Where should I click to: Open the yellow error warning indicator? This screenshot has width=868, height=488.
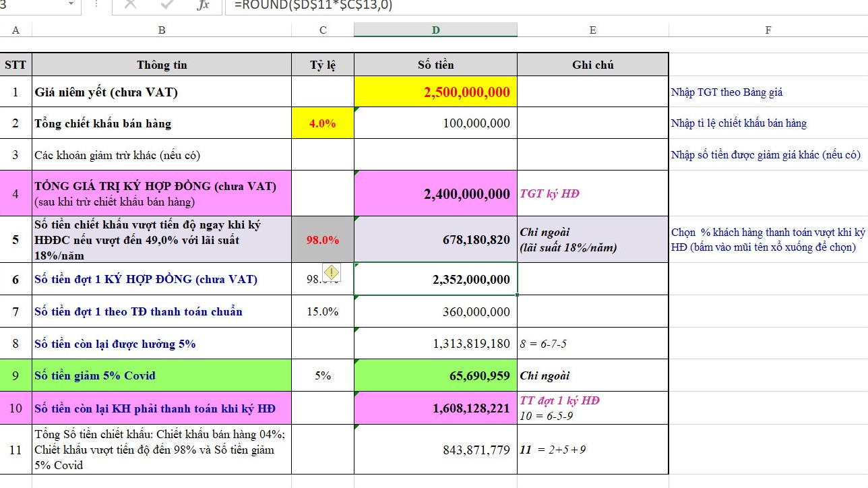pos(332,272)
